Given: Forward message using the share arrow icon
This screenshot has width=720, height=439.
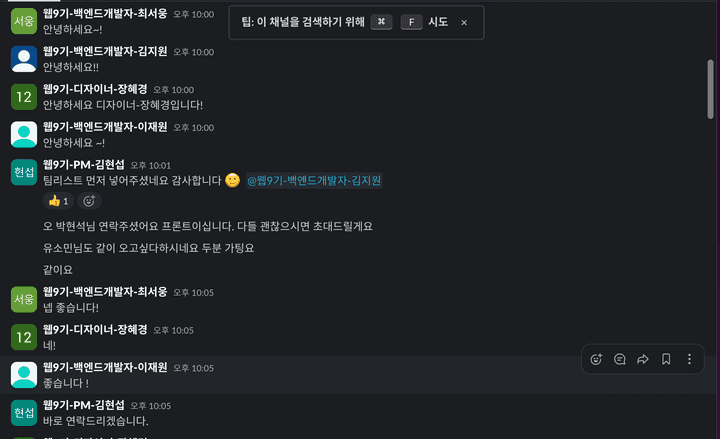Looking at the screenshot, I should (x=643, y=359).
